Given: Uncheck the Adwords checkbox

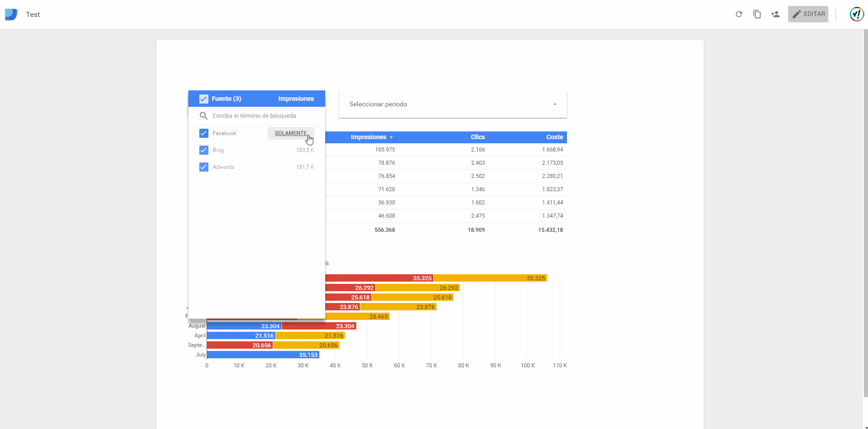Looking at the screenshot, I should (x=204, y=167).
